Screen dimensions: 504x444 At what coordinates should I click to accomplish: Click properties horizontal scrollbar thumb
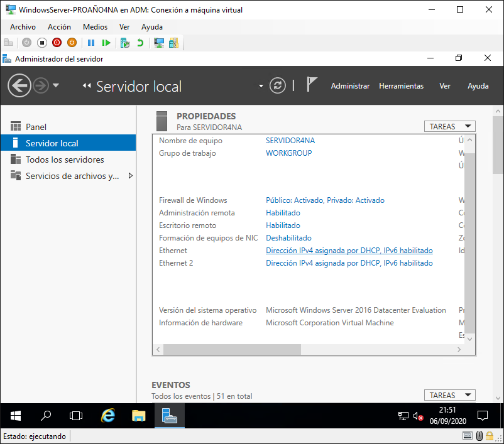(232, 349)
